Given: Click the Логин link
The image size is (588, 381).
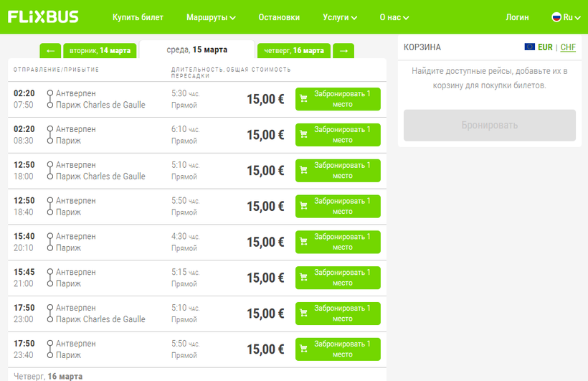Looking at the screenshot, I should click(517, 17).
